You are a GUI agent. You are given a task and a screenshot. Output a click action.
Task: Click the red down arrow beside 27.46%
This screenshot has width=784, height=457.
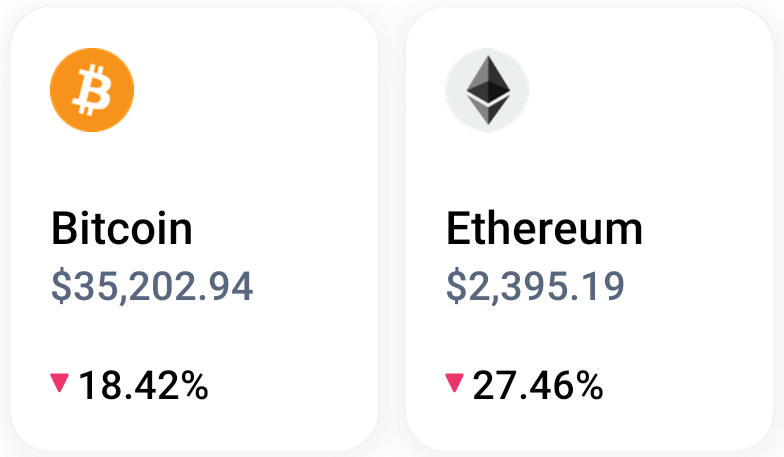coord(455,381)
